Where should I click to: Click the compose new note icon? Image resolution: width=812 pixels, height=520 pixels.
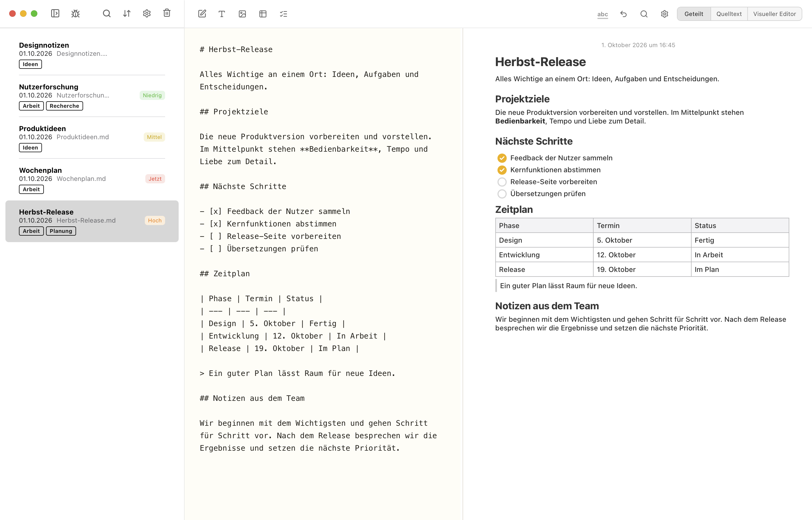(202, 14)
